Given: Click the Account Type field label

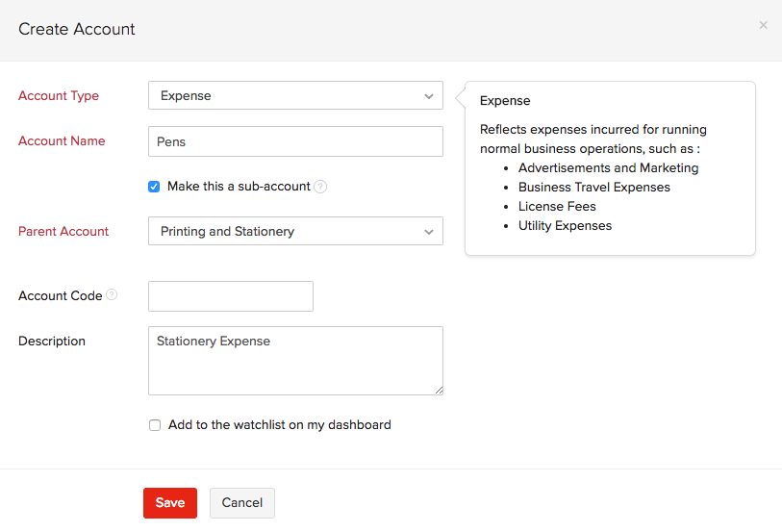Looking at the screenshot, I should click(59, 95).
